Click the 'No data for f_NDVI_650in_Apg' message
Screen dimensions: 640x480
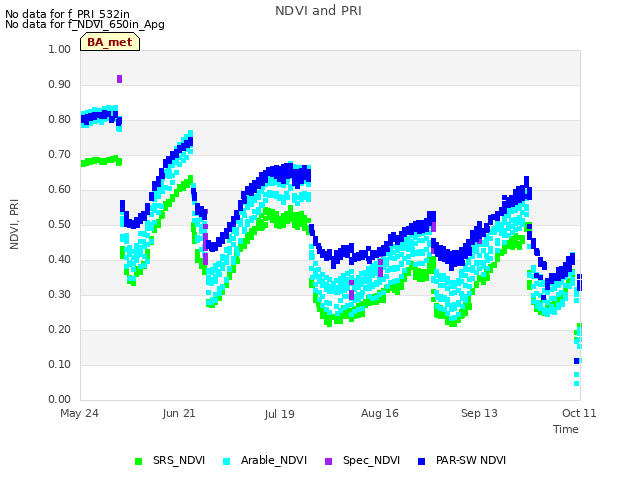(x=85, y=24)
